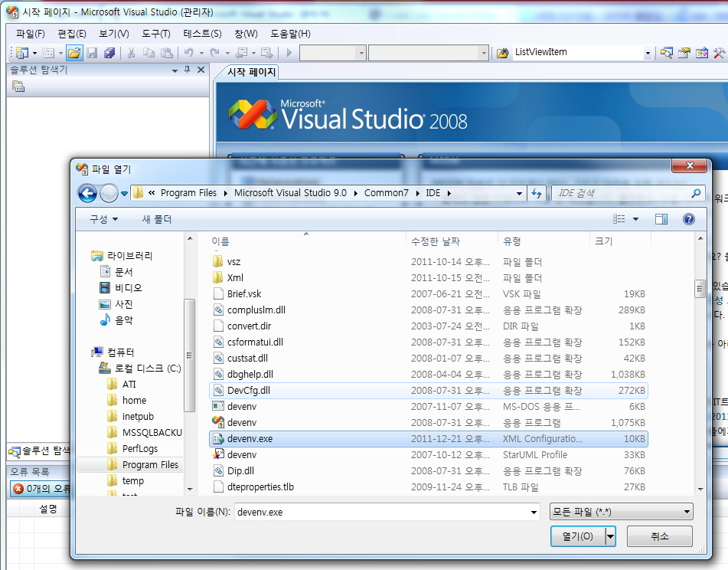Viewport: 728px width, 570px height.
Task: Open Solution Explorer from the right toolbar
Action: 667,53
